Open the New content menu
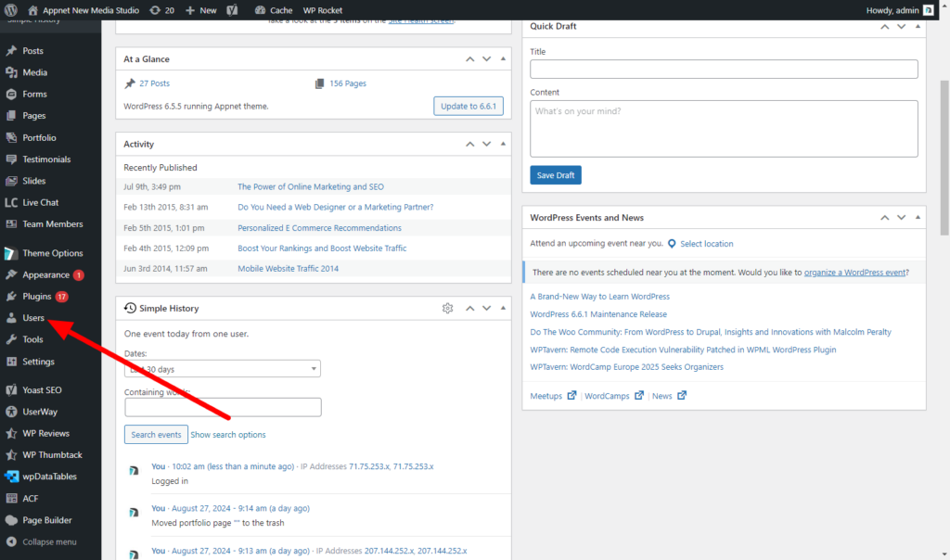 pyautogui.click(x=201, y=10)
